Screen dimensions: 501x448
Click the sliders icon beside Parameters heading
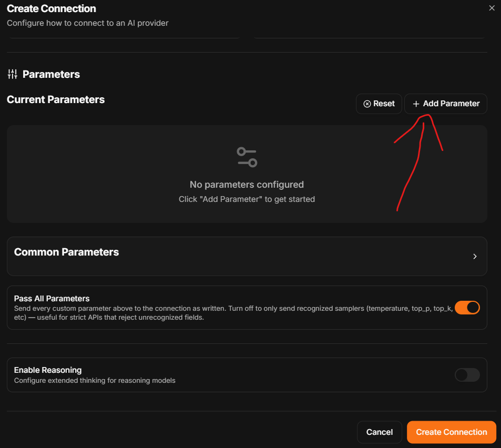pos(13,74)
